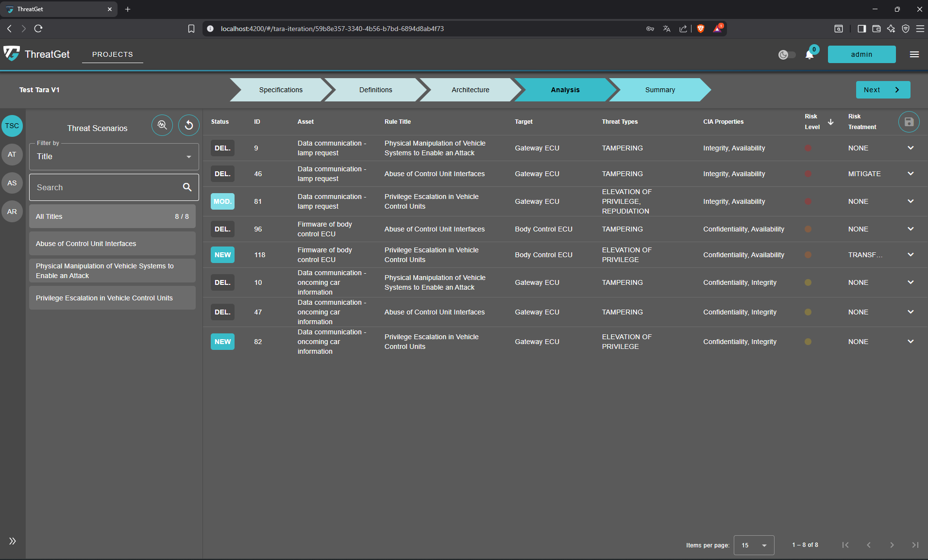This screenshot has height=560, width=928.
Task: Open the hamburger menu next to admin
Action: 914,54
